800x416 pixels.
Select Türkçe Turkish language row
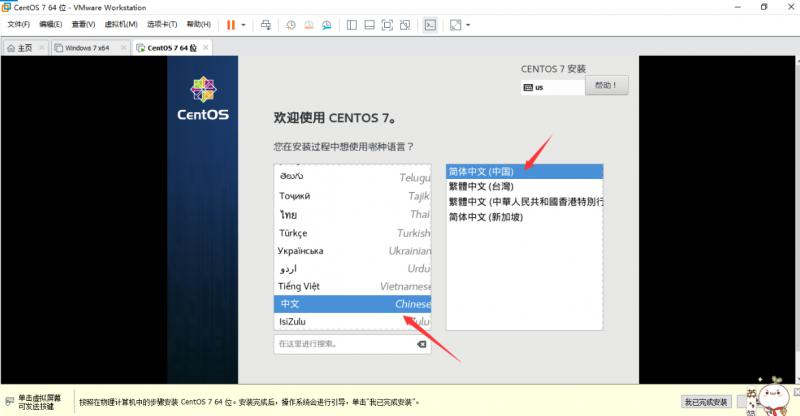[353, 233]
